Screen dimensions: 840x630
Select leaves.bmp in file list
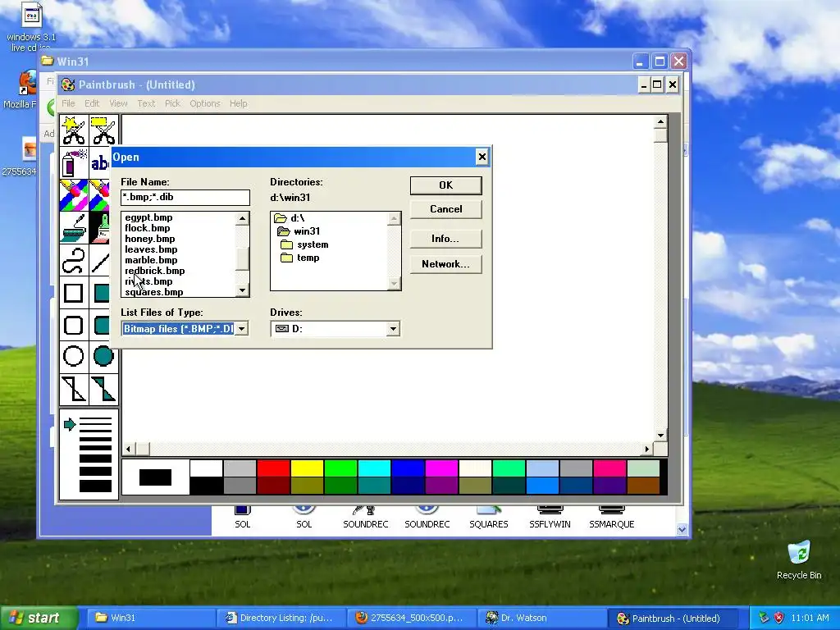pos(151,249)
